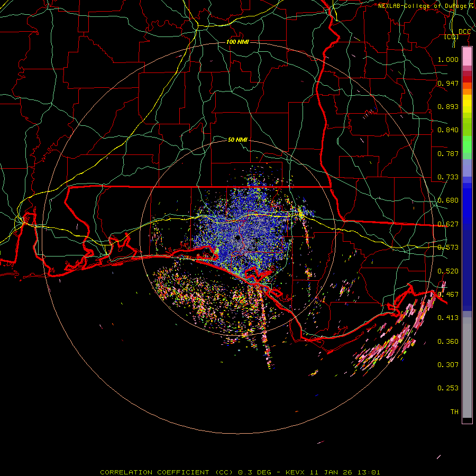Select the 0.893 legend value
The height and width of the screenshot is (476, 476).
448,106
